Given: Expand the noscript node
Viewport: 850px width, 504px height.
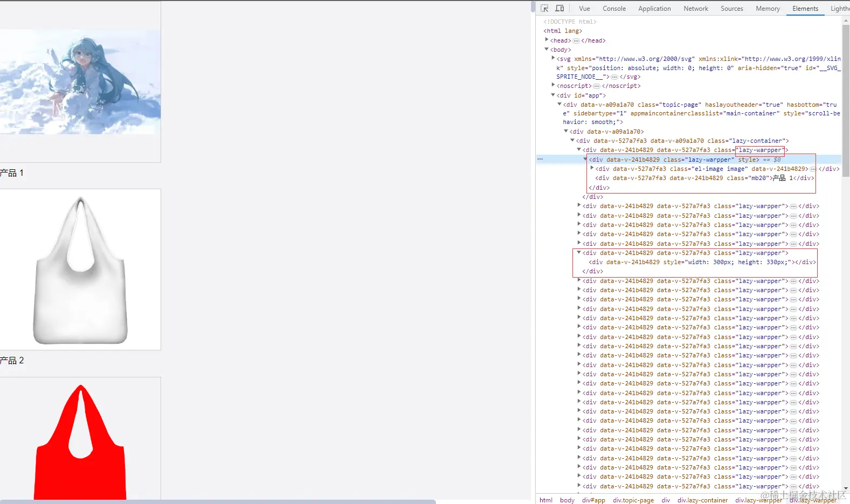Looking at the screenshot, I should (553, 85).
